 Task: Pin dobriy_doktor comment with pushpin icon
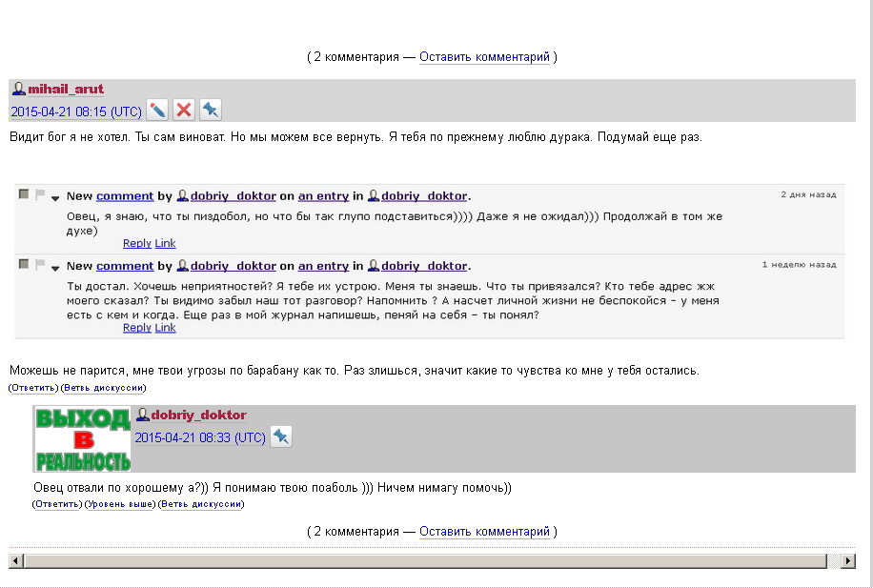[281, 436]
